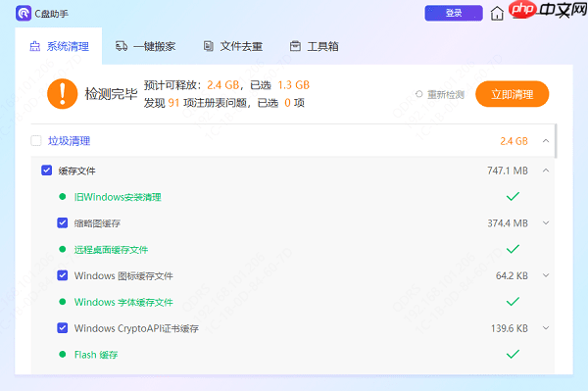Image resolution: width=588 pixels, height=391 pixels.
Task: Switch to the 文件去重 tab
Action: pos(233,46)
